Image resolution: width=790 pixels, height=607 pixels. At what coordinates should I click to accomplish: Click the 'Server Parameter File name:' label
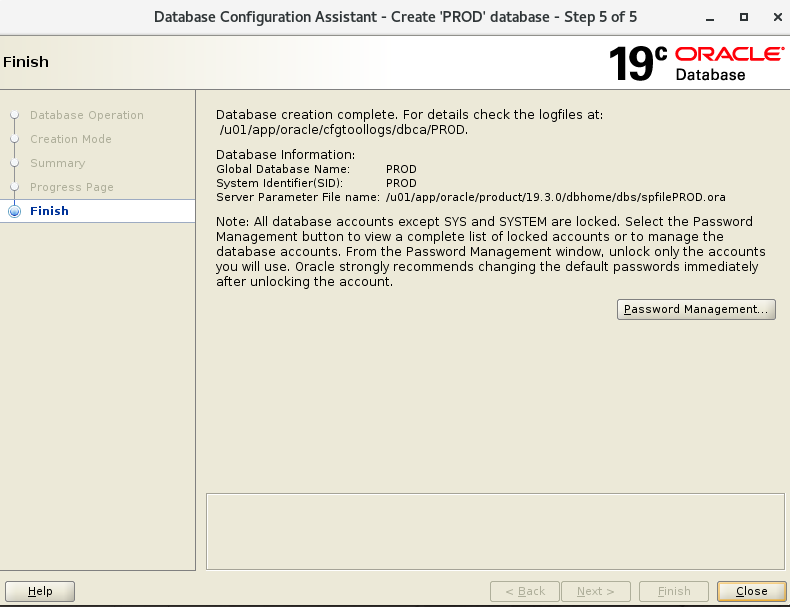(298, 197)
